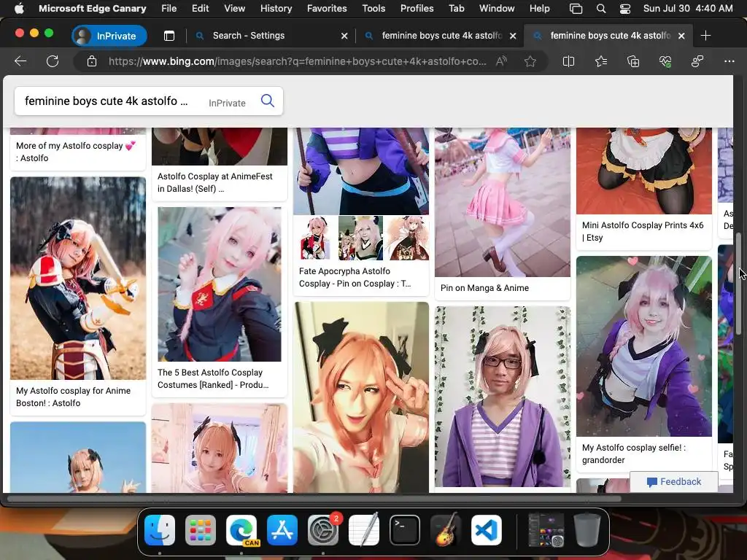Image resolution: width=747 pixels, height=560 pixels.
Task: Open Trash from the Dock
Action: click(587, 530)
